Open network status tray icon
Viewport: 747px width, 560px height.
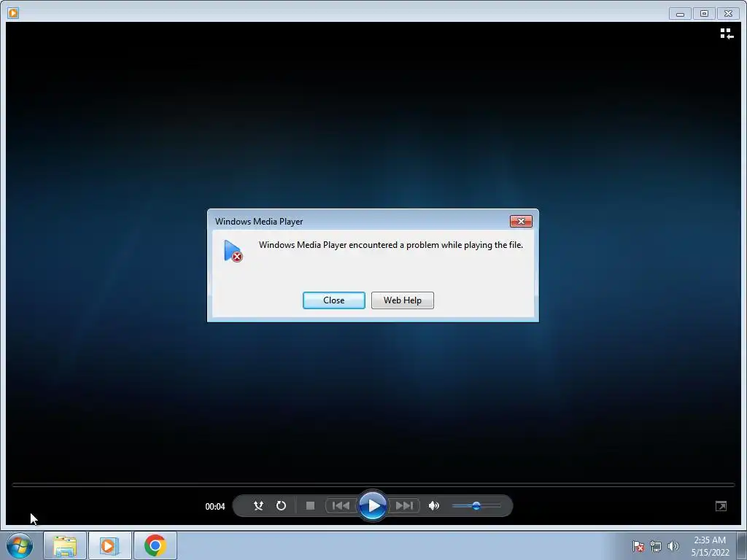coord(656,546)
